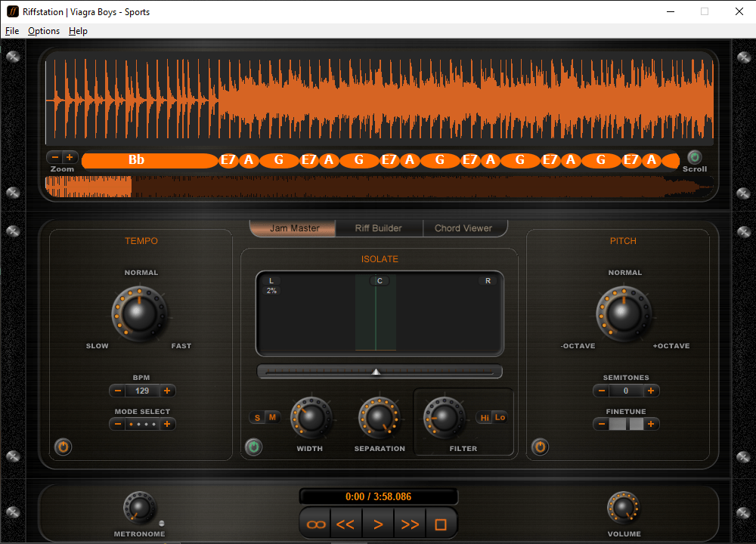The image size is (756, 544).
Task: Open the Options menu
Action: tap(44, 31)
